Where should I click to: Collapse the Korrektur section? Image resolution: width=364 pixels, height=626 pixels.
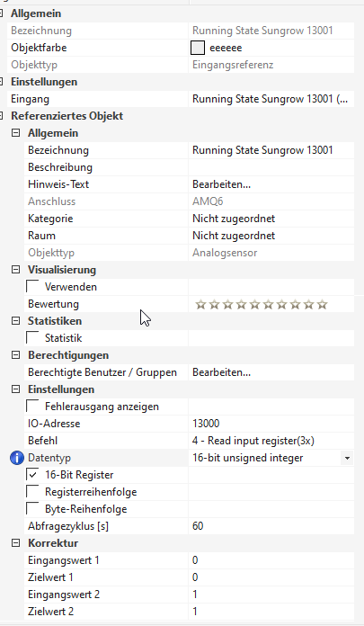click(x=15, y=543)
